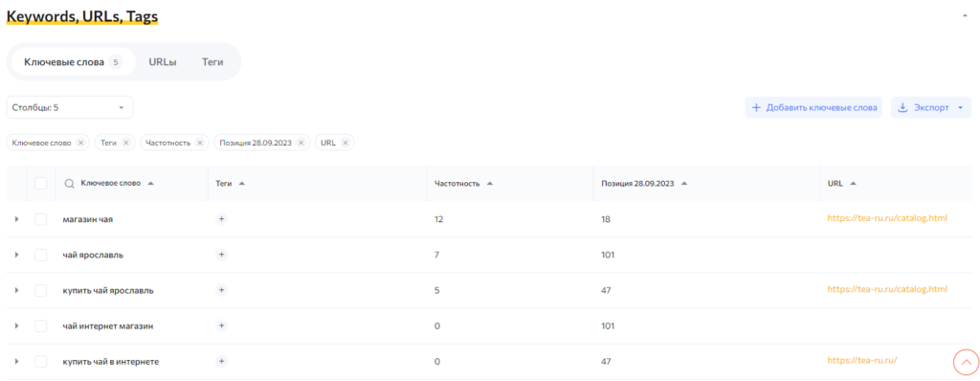Add tag to купить чай в интернете
Viewport: 980px width, 381px height.
222,362
